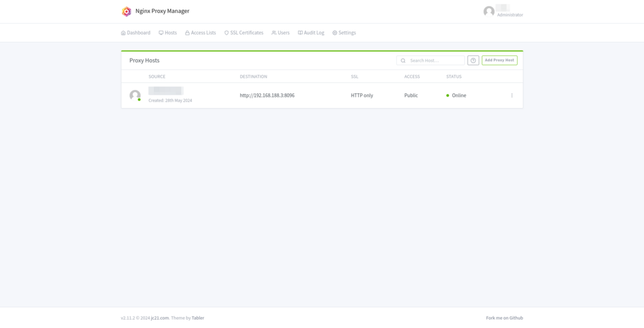Open the Tabler theme link
Screen dimensions: 644x328
198,318
